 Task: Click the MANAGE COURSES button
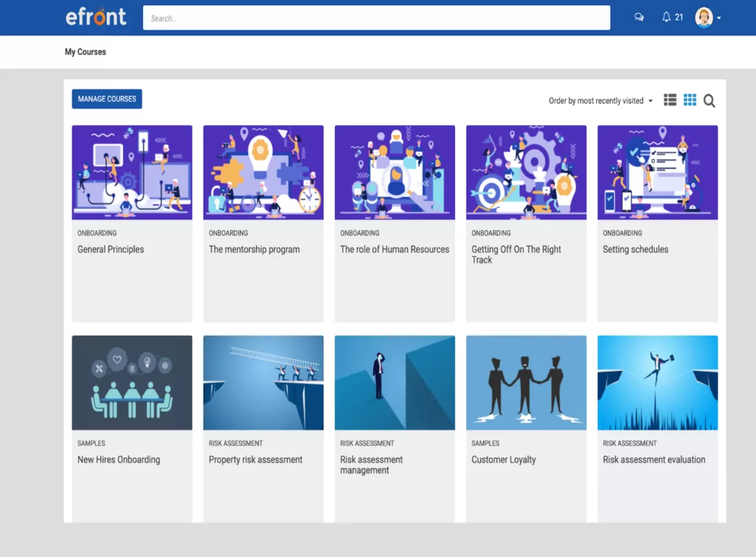point(107,99)
